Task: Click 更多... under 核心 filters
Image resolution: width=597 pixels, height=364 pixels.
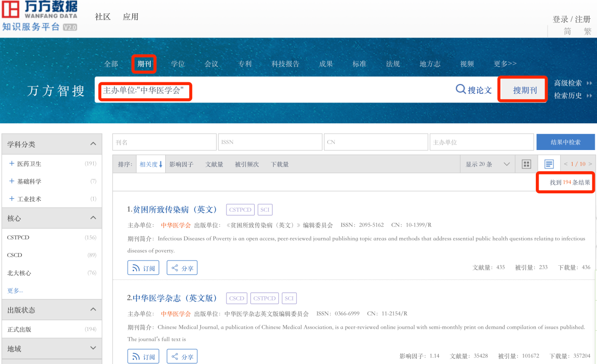Action: [15, 291]
